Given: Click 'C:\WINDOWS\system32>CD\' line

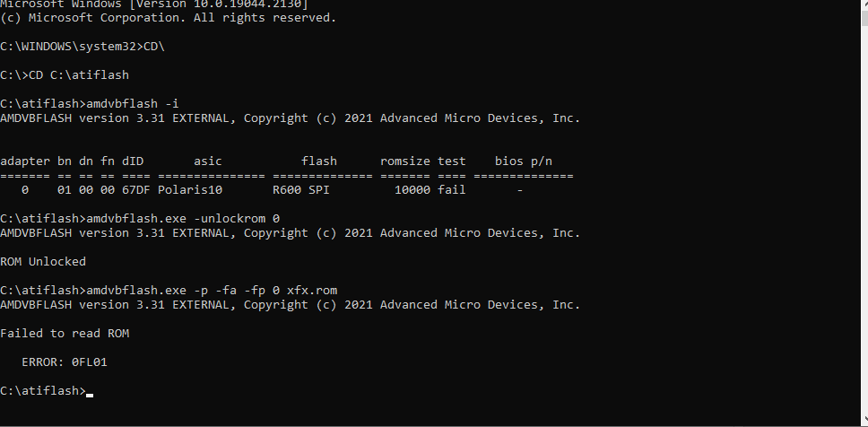Looking at the screenshot, I should [82, 47].
